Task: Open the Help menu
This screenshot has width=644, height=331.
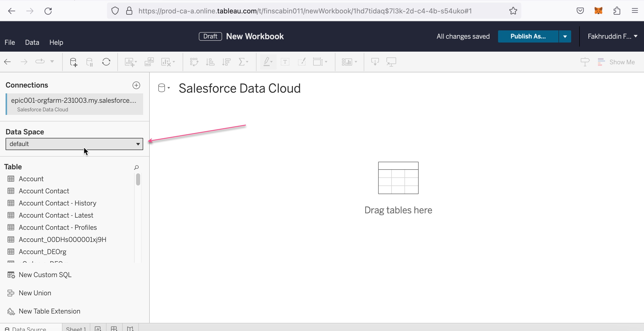Action: [56, 42]
